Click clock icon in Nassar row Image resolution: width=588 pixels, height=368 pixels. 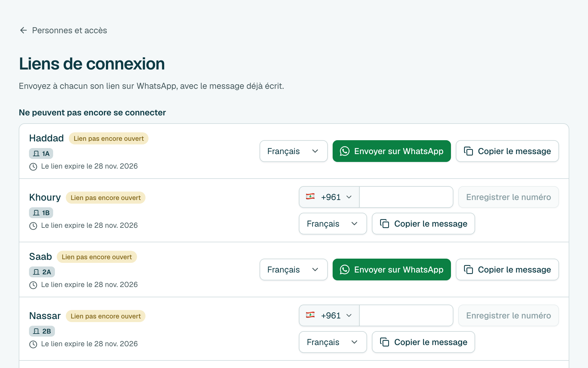[x=33, y=344]
